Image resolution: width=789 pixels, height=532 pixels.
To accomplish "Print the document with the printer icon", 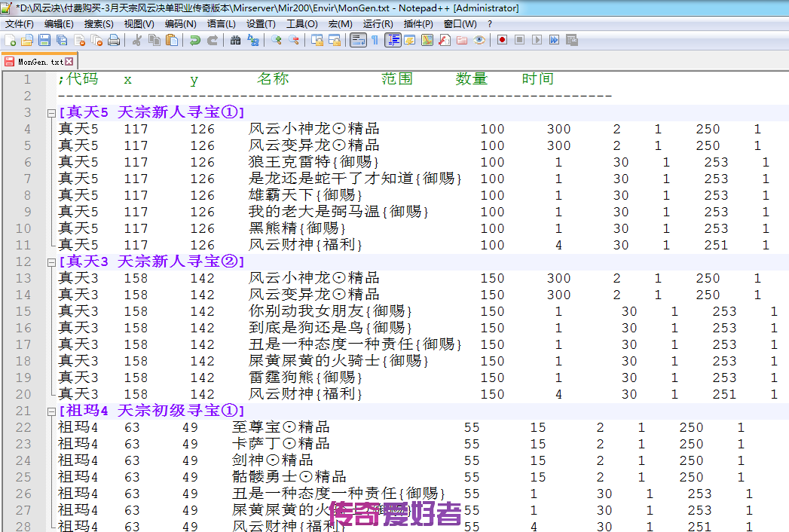I will [114, 40].
